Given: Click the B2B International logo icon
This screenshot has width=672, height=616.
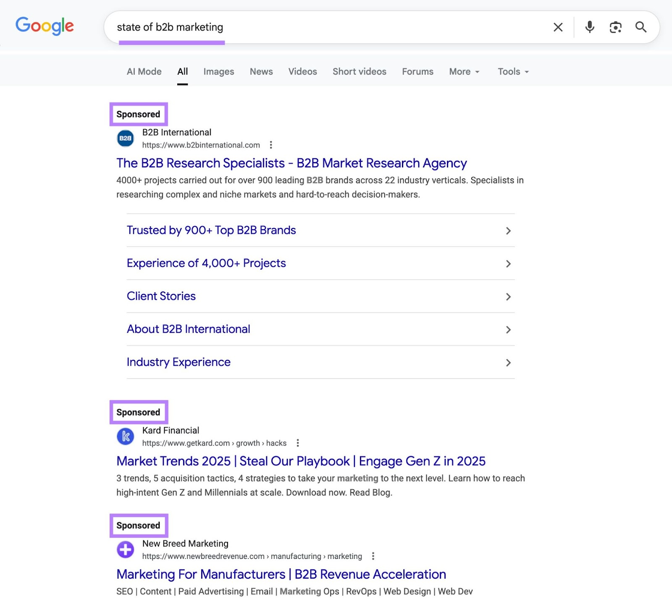Looking at the screenshot, I should 124,138.
